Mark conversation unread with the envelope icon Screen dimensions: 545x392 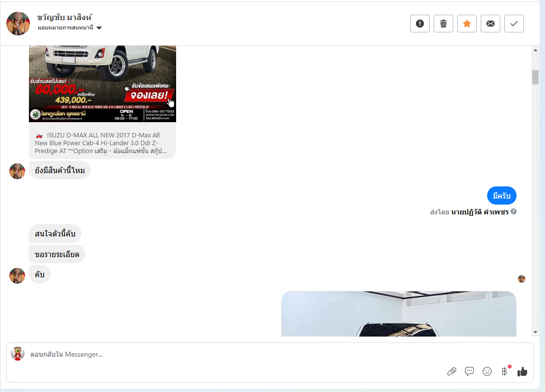click(x=491, y=24)
